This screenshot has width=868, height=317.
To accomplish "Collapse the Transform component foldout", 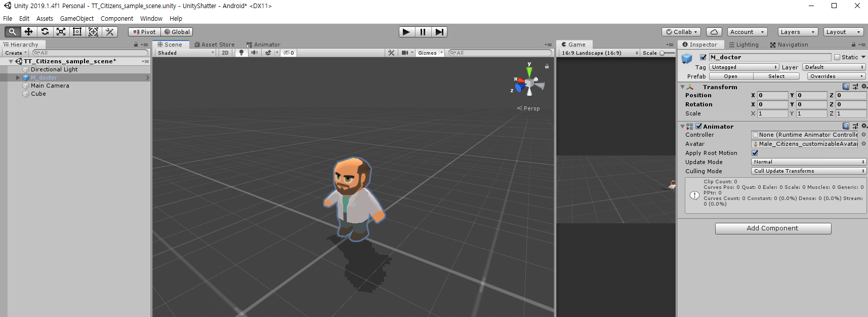I will tap(682, 87).
